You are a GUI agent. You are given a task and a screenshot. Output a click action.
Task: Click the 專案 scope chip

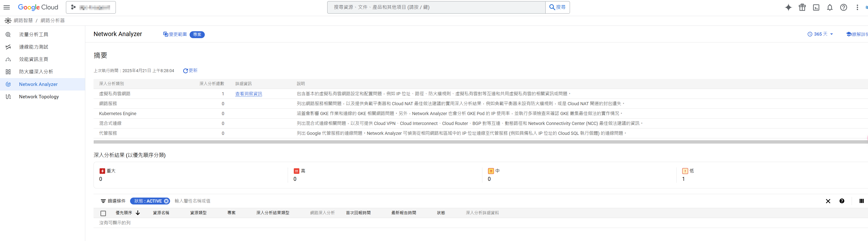click(x=197, y=34)
